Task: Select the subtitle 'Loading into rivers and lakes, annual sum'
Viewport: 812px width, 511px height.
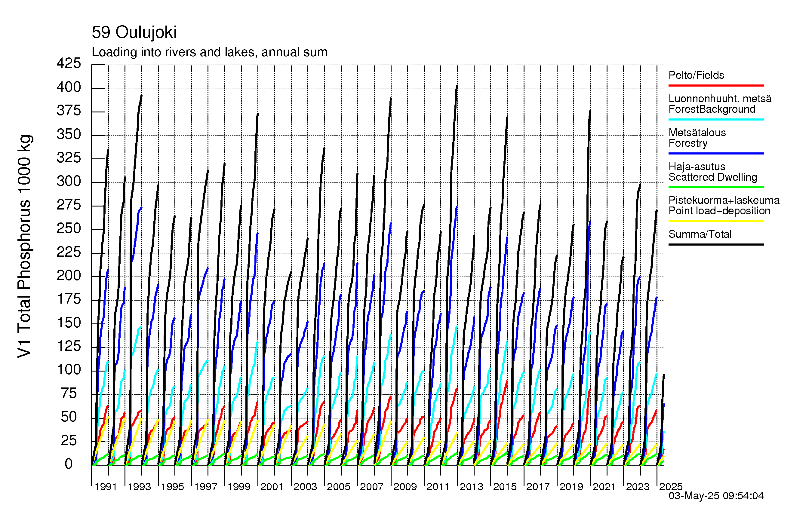Action: [x=209, y=52]
